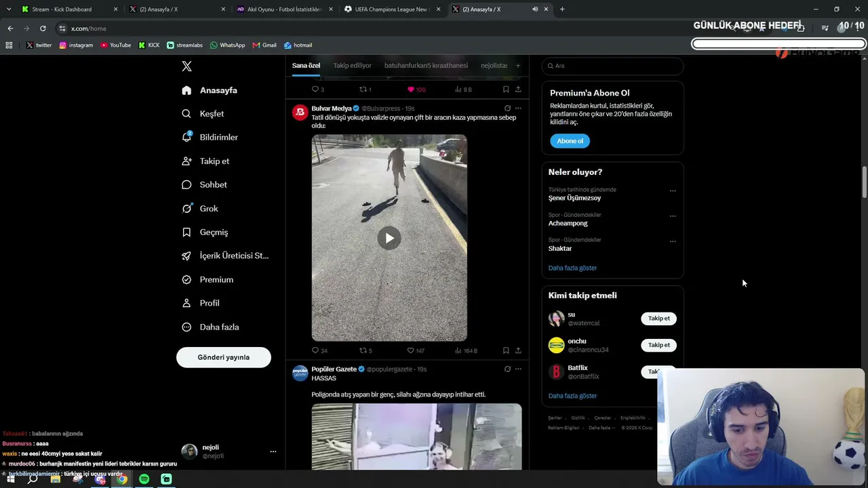Open the nejoli account menu dots

(x=273, y=451)
